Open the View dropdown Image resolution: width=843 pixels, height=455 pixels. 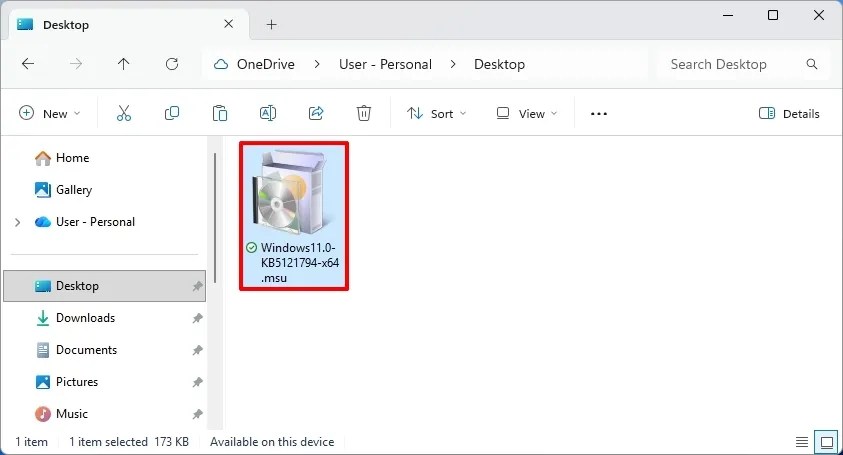526,113
